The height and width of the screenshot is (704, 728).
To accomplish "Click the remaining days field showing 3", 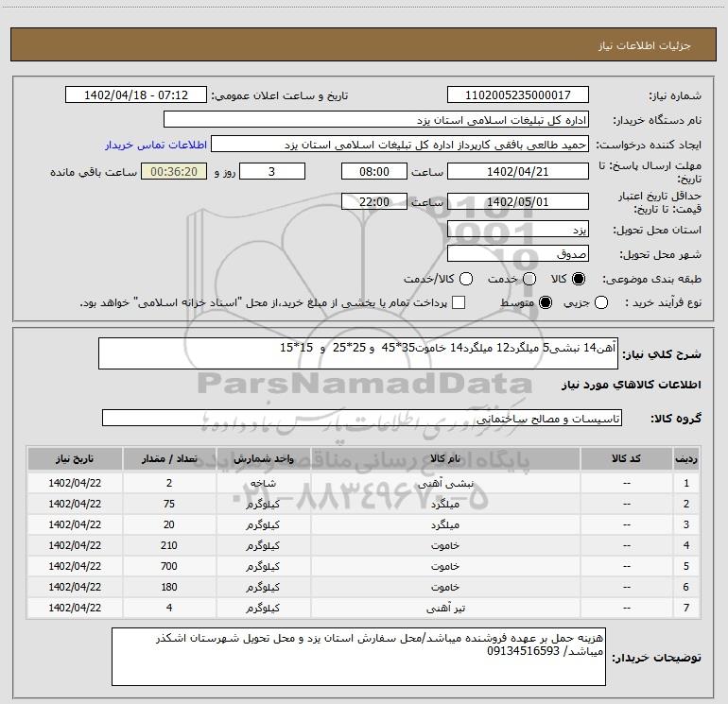I will (x=272, y=171).
